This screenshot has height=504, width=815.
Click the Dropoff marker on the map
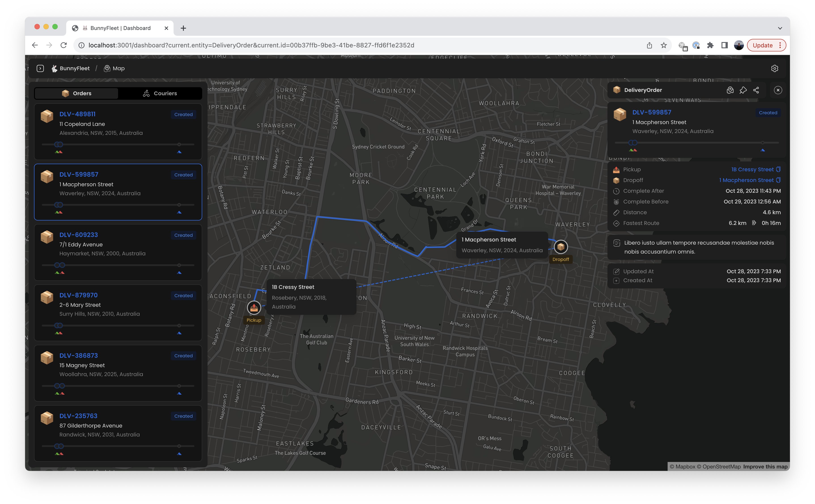(x=561, y=247)
